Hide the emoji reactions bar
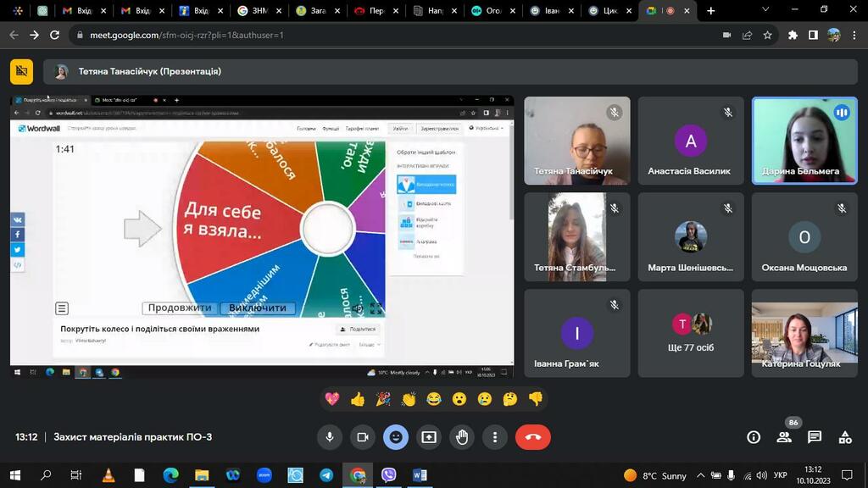The width and height of the screenshot is (868, 488). (395, 437)
